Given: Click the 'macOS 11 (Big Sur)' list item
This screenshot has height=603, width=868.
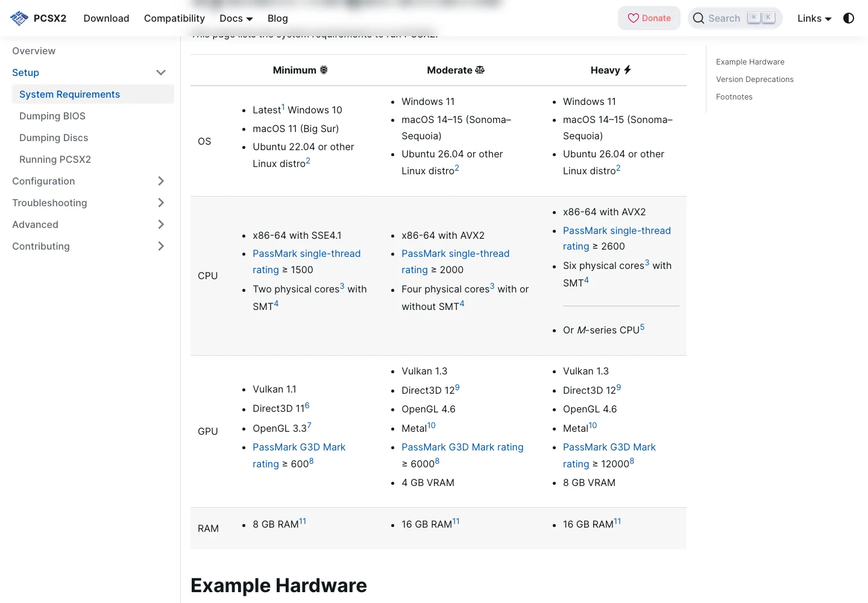Looking at the screenshot, I should pyautogui.click(x=296, y=128).
